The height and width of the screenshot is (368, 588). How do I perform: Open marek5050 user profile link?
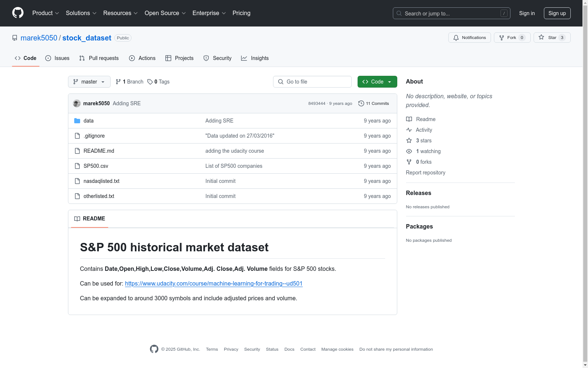pyautogui.click(x=39, y=38)
